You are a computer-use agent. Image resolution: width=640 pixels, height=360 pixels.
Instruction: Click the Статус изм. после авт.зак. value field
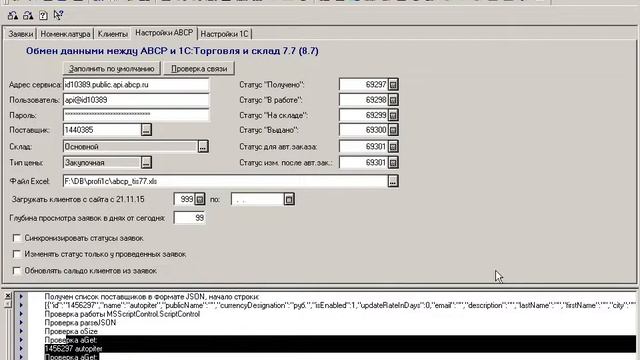363,162
